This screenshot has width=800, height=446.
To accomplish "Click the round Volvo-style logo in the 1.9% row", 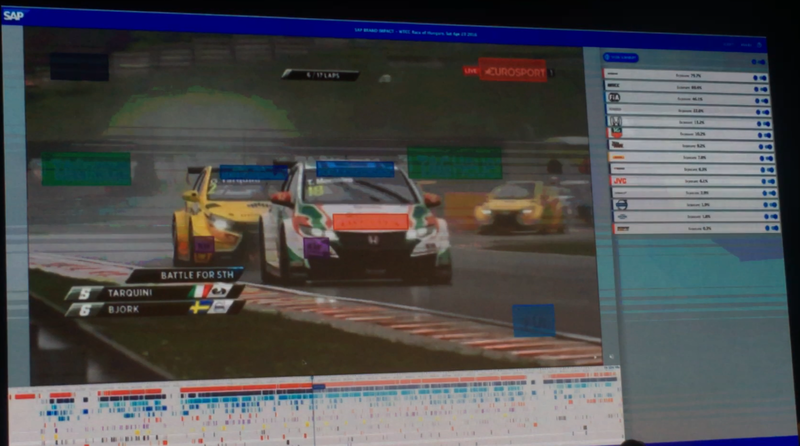I will pyautogui.click(x=622, y=205).
